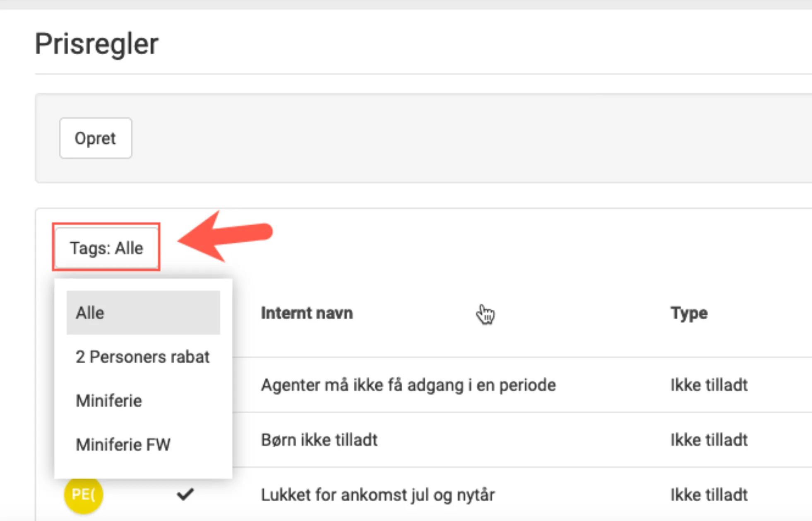Open the Lukket for ankomst jul og nytår rule
Viewport: 812px width, 521px height.
[377, 494]
